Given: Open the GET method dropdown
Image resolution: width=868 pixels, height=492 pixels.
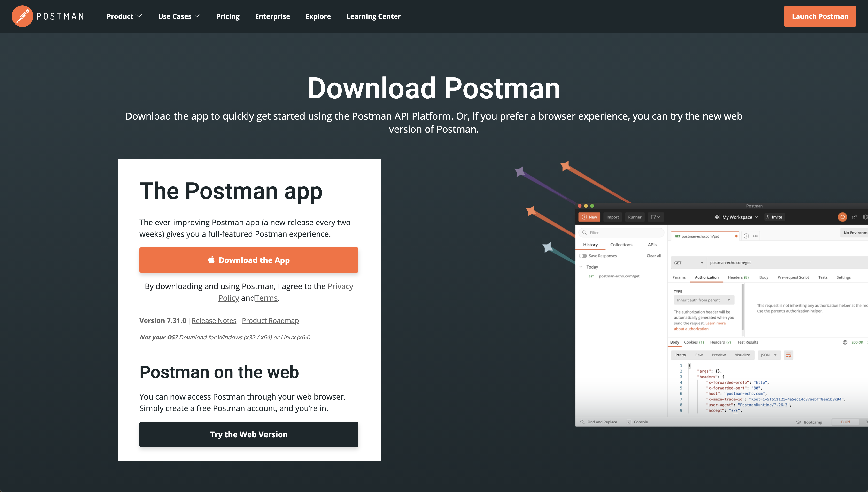Looking at the screenshot, I should tap(688, 262).
